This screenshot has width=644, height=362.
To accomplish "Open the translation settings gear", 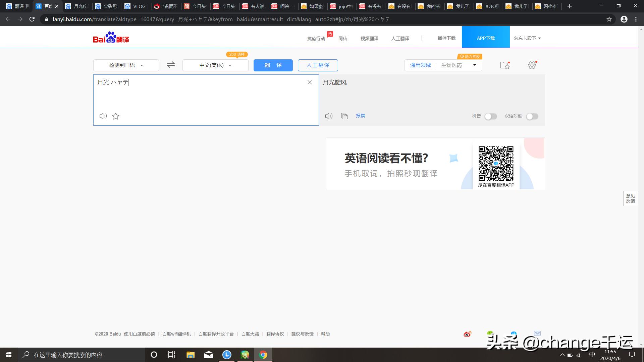I will 532,65.
